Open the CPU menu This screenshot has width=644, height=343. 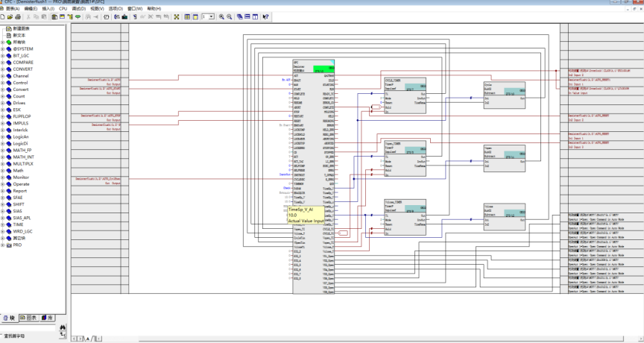coord(63,9)
